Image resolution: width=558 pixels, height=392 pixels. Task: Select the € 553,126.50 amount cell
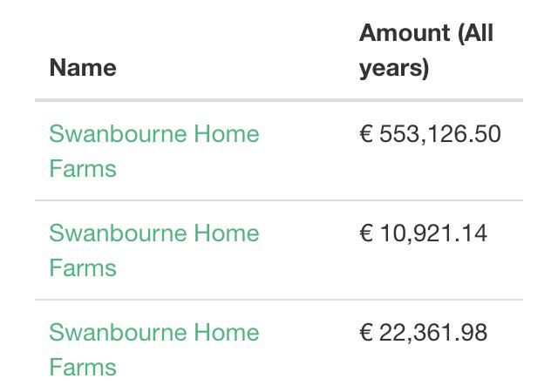(x=430, y=134)
